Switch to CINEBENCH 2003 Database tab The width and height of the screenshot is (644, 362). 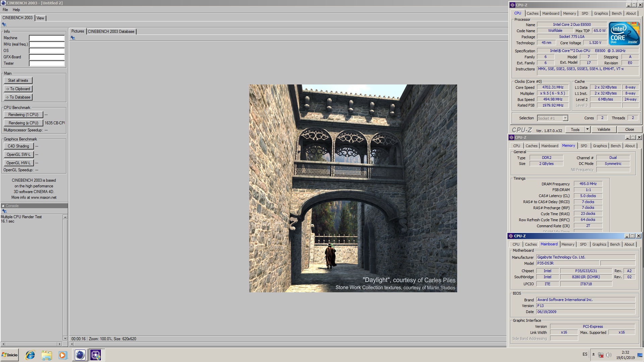pyautogui.click(x=111, y=32)
